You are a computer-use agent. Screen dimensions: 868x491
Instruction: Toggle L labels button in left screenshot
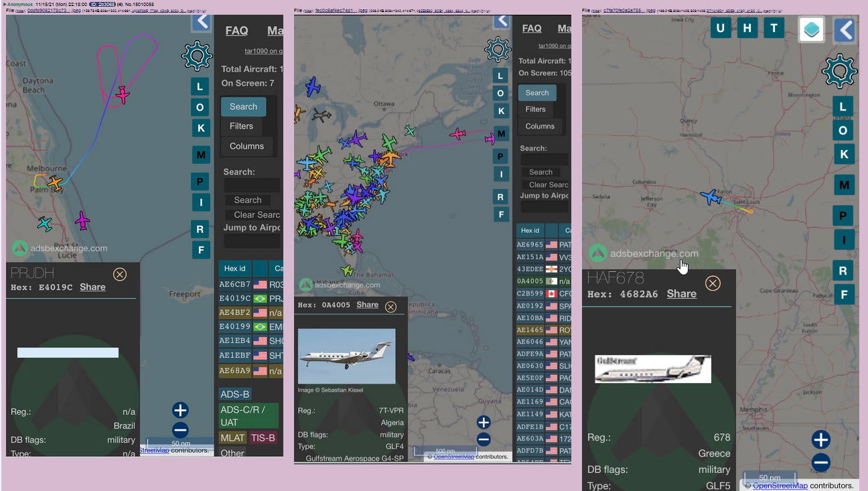pos(200,86)
